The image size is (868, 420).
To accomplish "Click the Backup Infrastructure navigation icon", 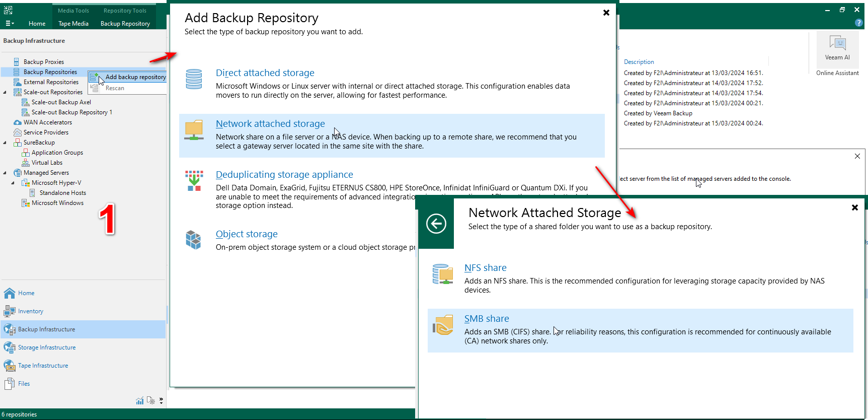I will [x=10, y=329].
